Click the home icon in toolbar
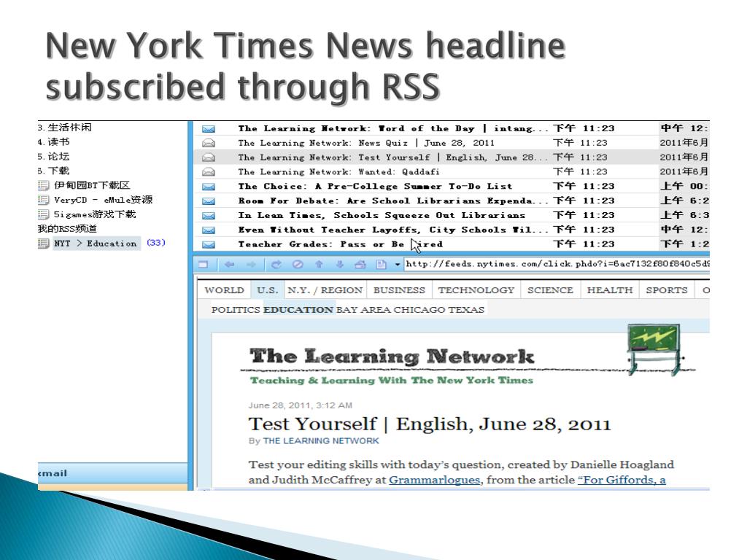 (360, 264)
